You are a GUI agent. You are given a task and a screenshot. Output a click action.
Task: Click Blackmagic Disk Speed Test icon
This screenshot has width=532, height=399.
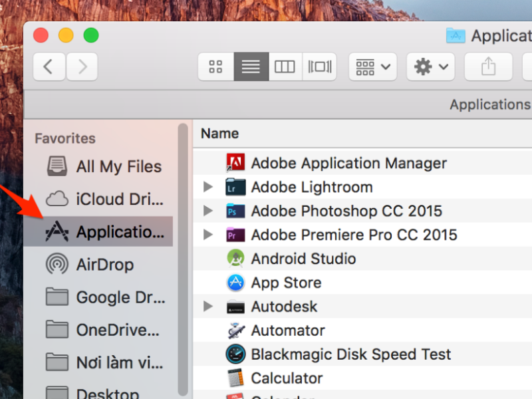click(235, 354)
